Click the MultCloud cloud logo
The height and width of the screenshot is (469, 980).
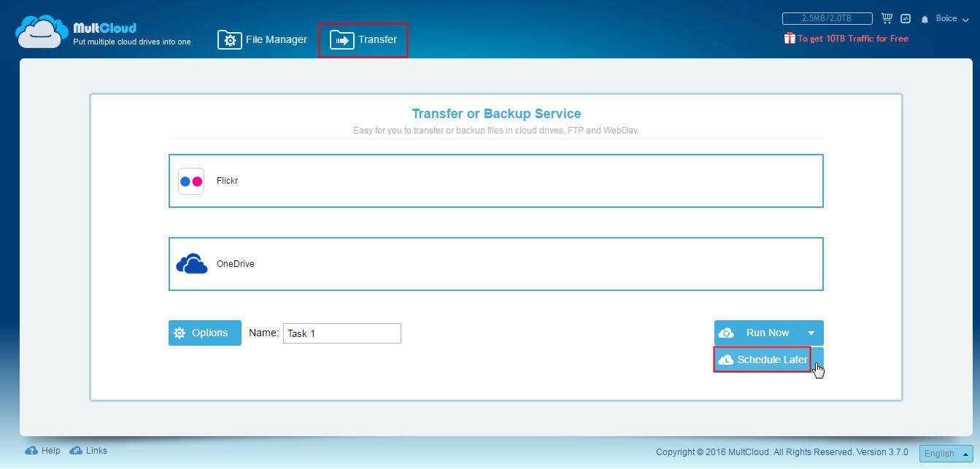(42, 31)
